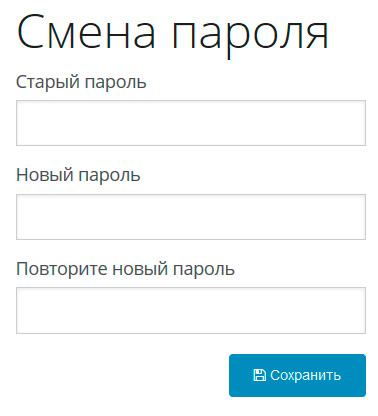Select the new password text box
Screen dimensions: 378x416
191,217
